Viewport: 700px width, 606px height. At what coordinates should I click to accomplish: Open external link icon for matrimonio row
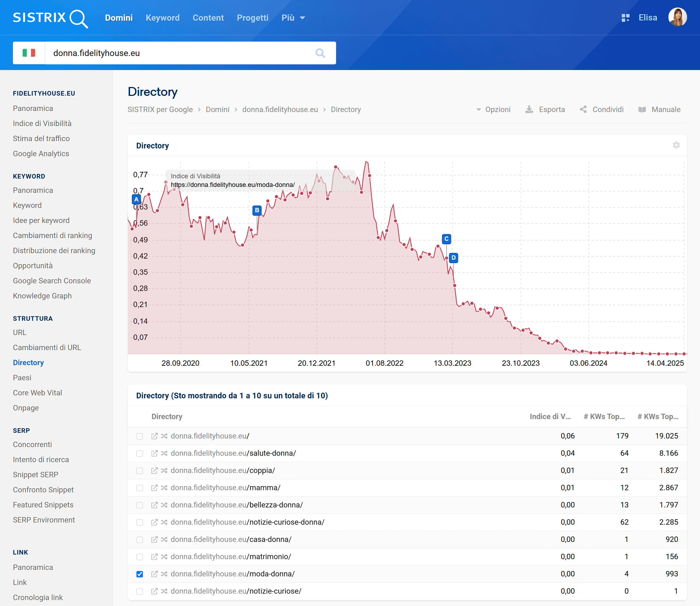pyautogui.click(x=154, y=557)
